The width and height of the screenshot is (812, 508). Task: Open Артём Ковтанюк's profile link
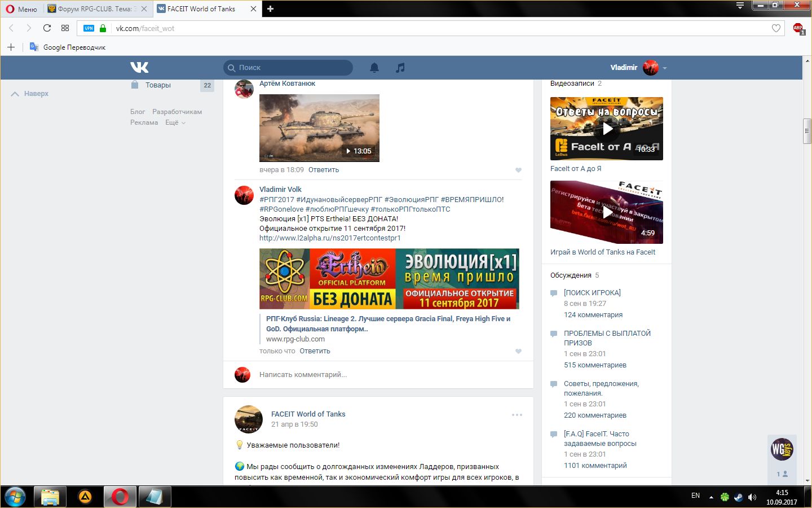[x=287, y=84]
